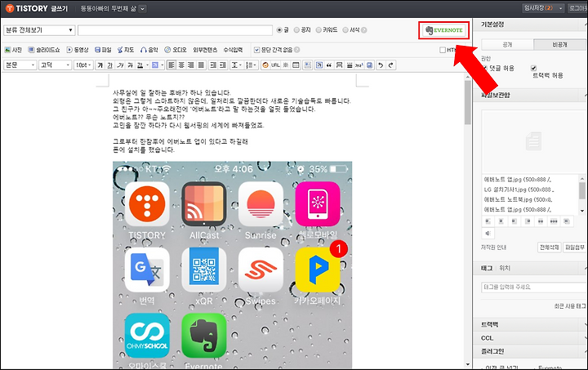Select 에버노트 노트북.jpg in file list
This screenshot has width=588, height=370.
[519, 200]
